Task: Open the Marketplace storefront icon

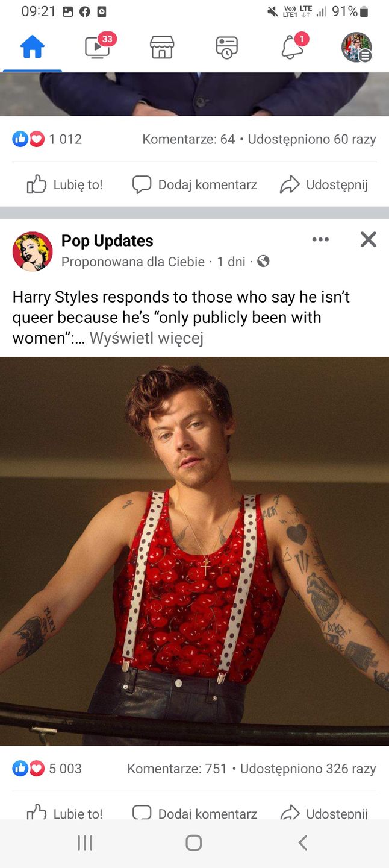Action: tap(162, 47)
